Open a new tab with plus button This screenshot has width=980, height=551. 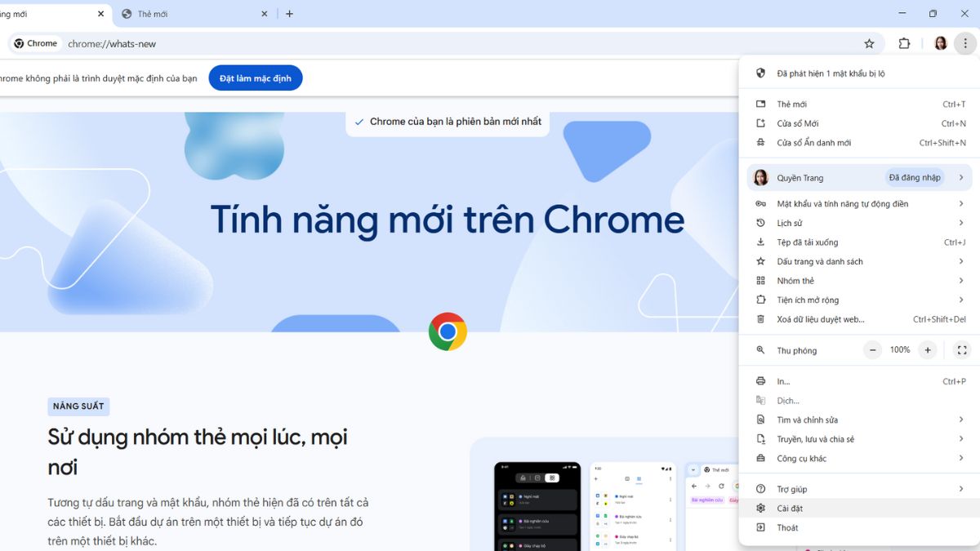click(289, 14)
